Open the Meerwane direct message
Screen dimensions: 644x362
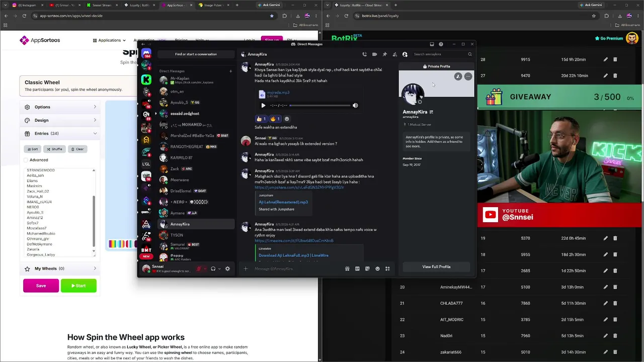point(196,180)
